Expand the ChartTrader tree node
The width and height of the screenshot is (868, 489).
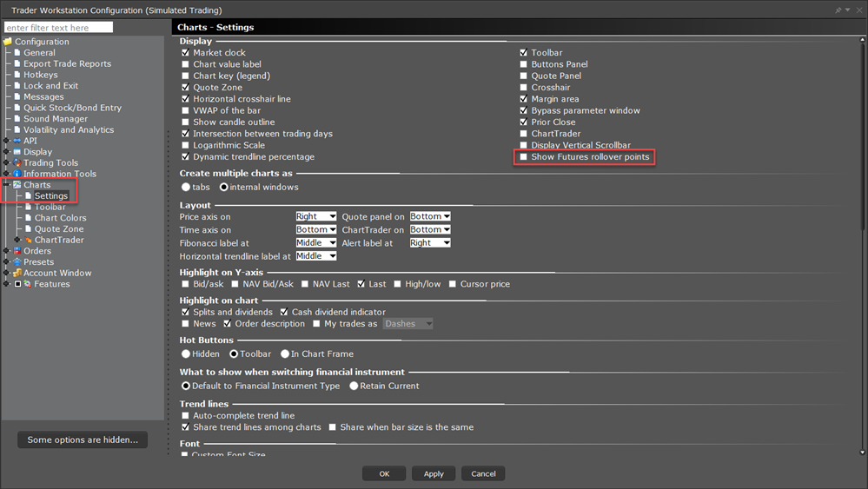pos(17,240)
